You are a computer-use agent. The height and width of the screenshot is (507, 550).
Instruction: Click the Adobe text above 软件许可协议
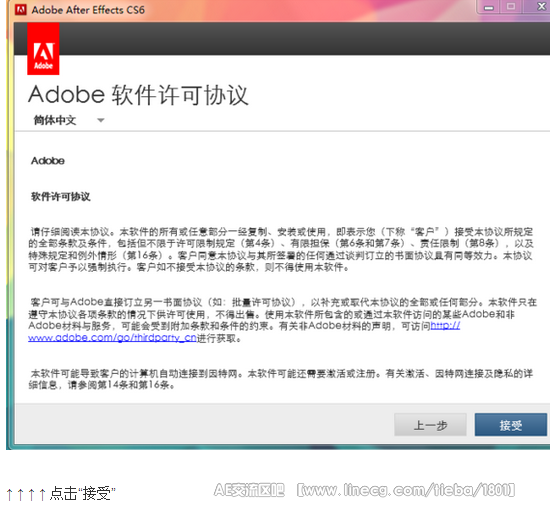coord(48,161)
